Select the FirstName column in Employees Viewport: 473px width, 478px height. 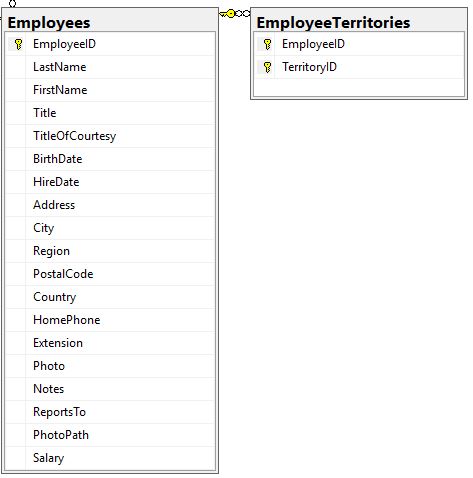[x=110, y=90]
